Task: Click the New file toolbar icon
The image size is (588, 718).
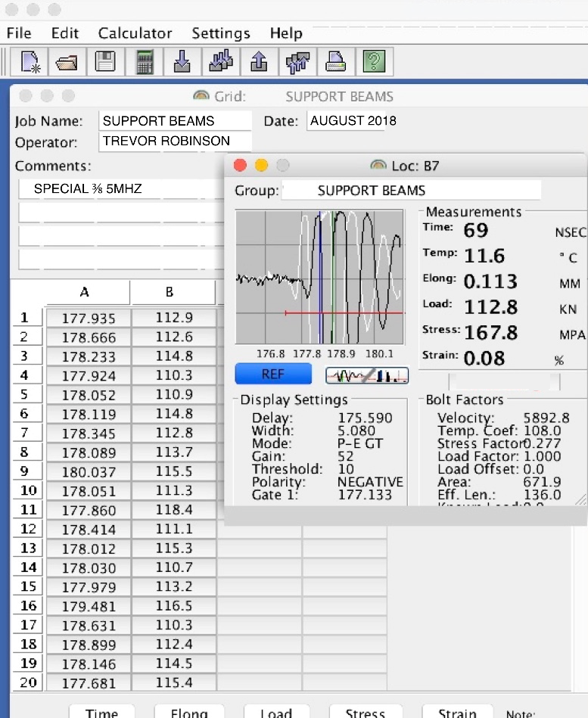Action: [30, 61]
